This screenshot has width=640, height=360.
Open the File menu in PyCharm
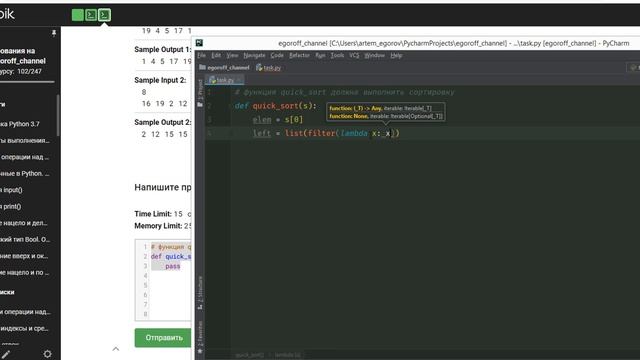point(202,55)
